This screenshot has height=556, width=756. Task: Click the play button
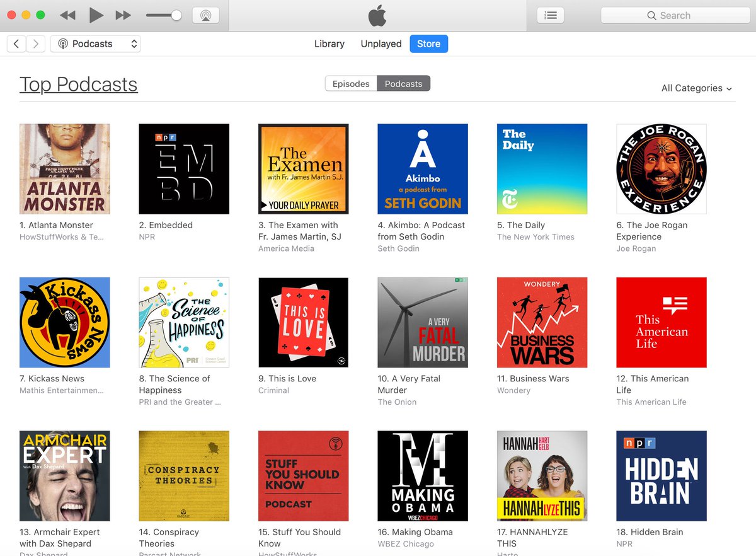(96, 15)
